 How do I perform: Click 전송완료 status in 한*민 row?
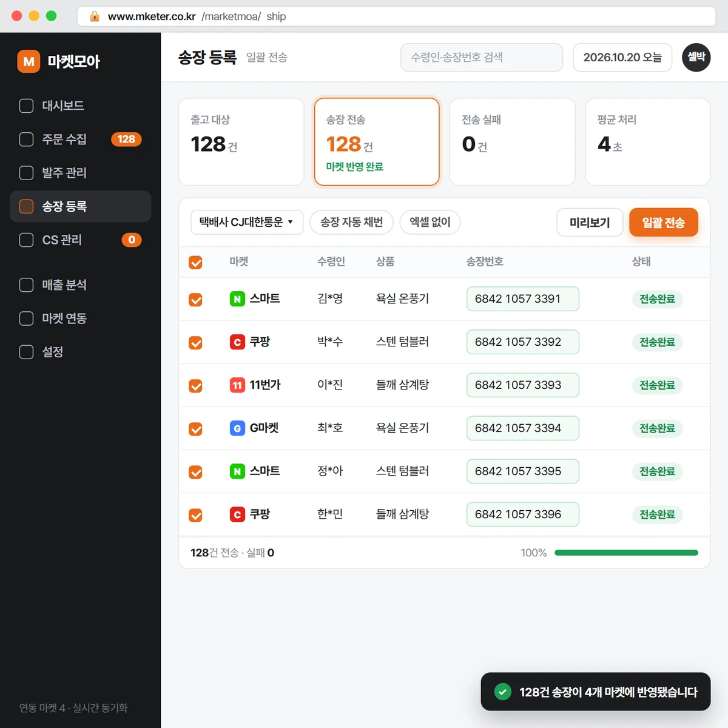tap(657, 514)
